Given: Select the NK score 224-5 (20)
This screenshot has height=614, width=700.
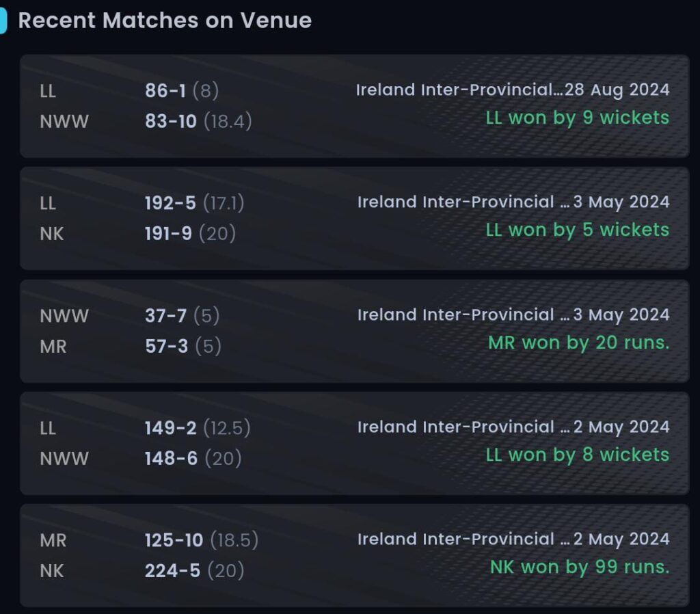Looking at the screenshot, I should [x=194, y=571].
